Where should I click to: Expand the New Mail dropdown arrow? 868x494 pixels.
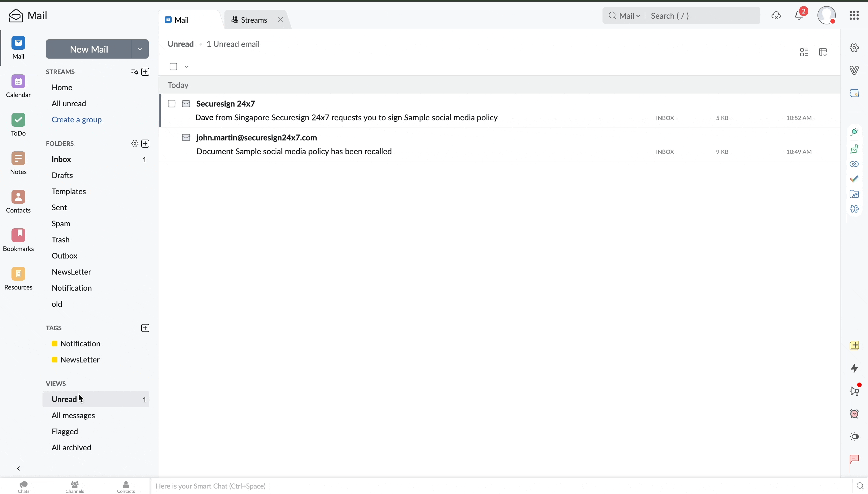click(140, 49)
